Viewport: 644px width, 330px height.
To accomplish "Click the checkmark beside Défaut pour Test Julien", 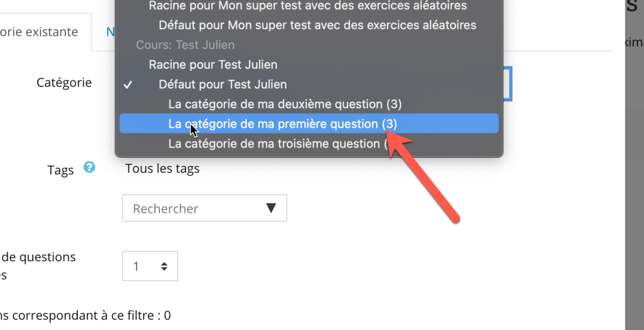I will [x=128, y=85].
